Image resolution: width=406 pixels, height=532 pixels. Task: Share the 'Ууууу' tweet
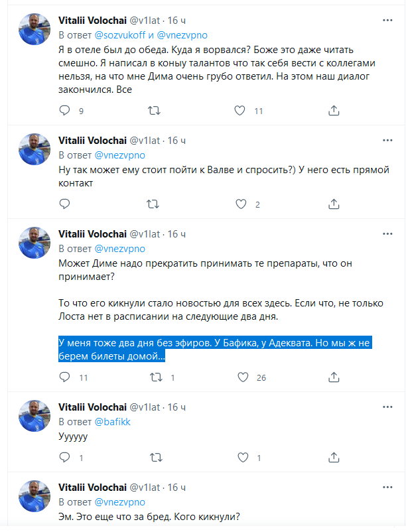coord(334,457)
